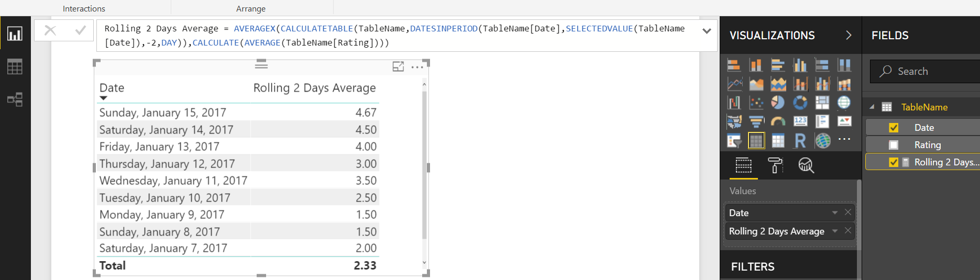Screen dimensions: 980x280
Task: Open Relationships view icon in sidebar
Action: [x=15, y=99]
